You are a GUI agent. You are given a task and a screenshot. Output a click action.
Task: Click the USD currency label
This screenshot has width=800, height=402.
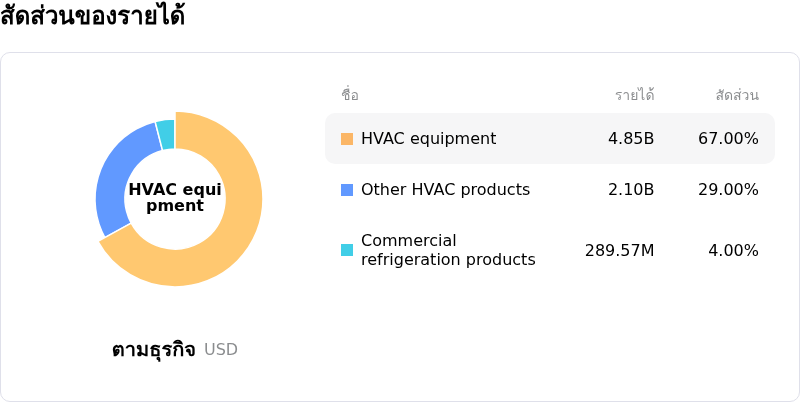coord(221,350)
